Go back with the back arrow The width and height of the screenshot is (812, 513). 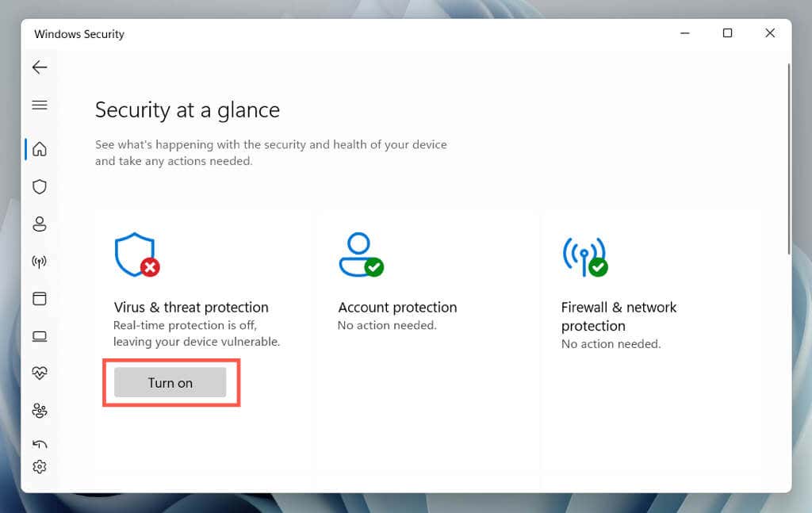click(40, 67)
